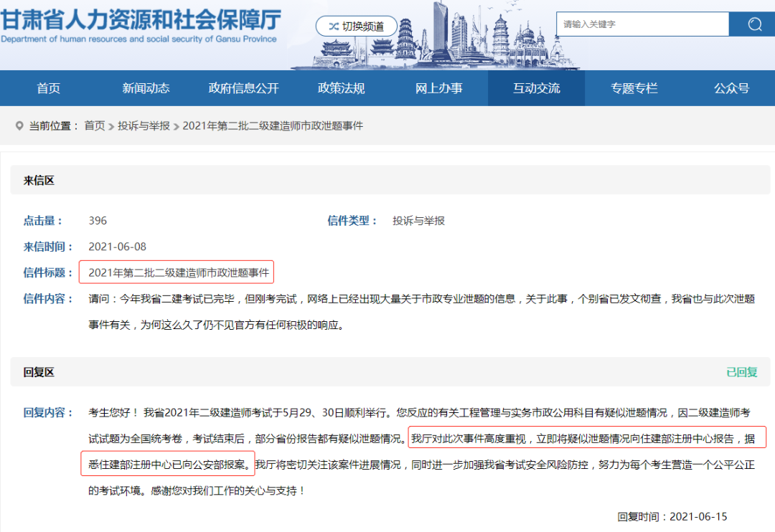775x532 pixels.
Task: Click the 2021年第二批二级建造师市政泄题事件 breadcrumb item
Action: (x=273, y=125)
